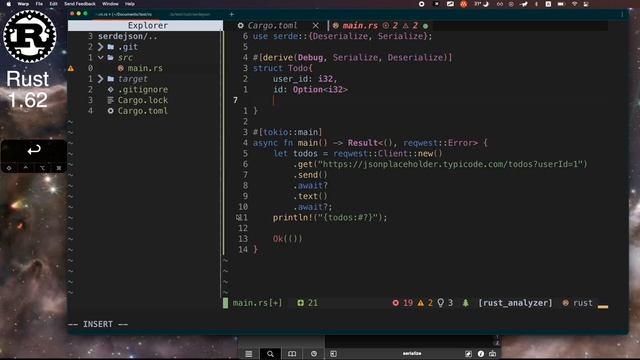Viewport: 640px width, 360px height.
Task: Click the lock file icon of Cargo.lock
Action: coord(110,100)
